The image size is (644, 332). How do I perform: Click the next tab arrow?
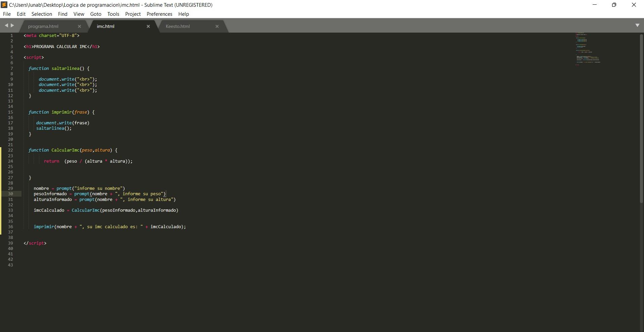coord(12,26)
